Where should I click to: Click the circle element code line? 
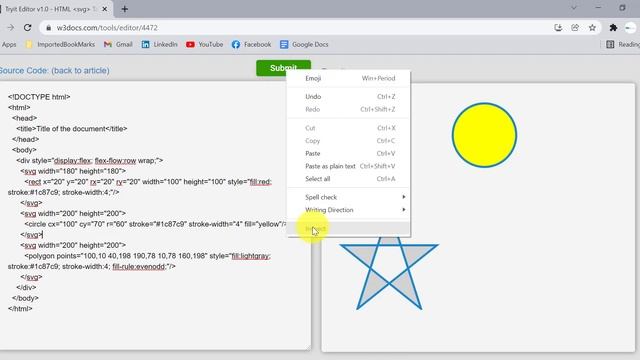156,224
